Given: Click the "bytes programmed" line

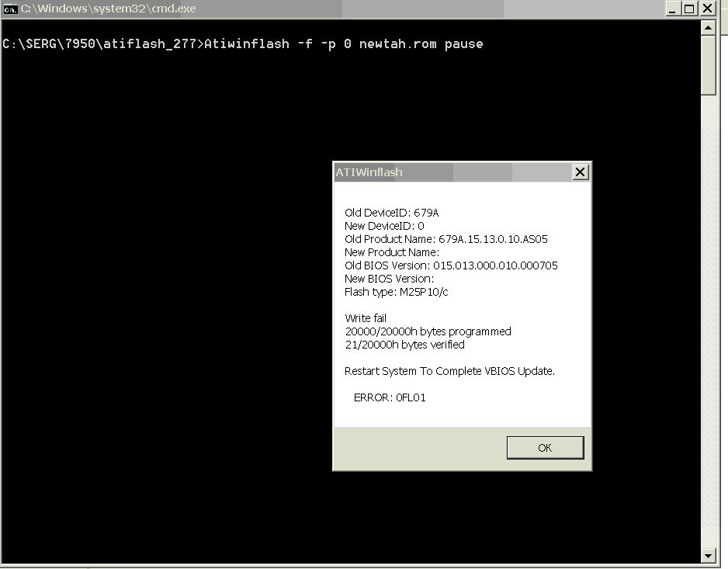Looking at the screenshot, I should 428,331.
